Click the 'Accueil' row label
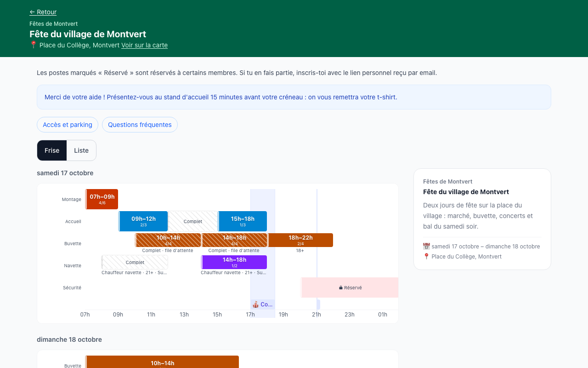This screenshot has width=588, height=368. click(73, 222)
